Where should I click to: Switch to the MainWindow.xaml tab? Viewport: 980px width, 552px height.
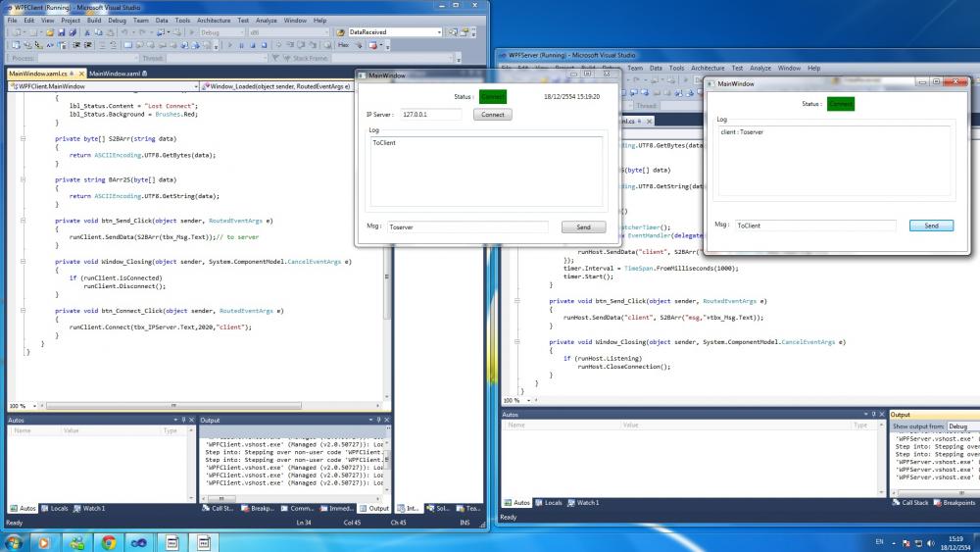coord(117,74)
